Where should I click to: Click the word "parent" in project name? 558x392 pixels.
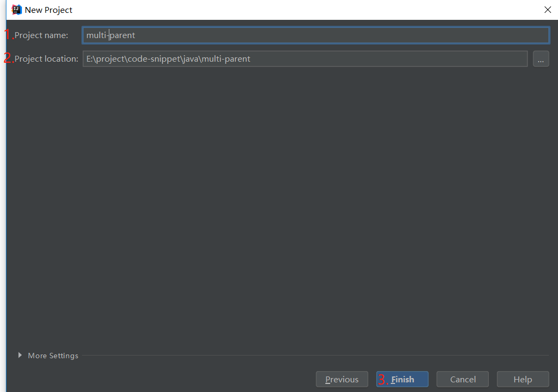click(x=123, y=35)
